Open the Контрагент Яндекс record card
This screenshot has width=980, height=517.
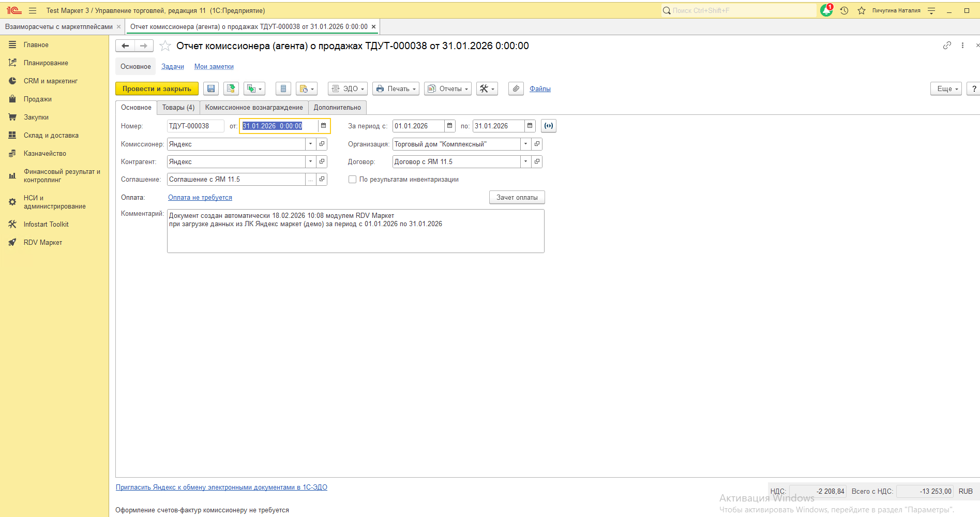pos(322,161)
